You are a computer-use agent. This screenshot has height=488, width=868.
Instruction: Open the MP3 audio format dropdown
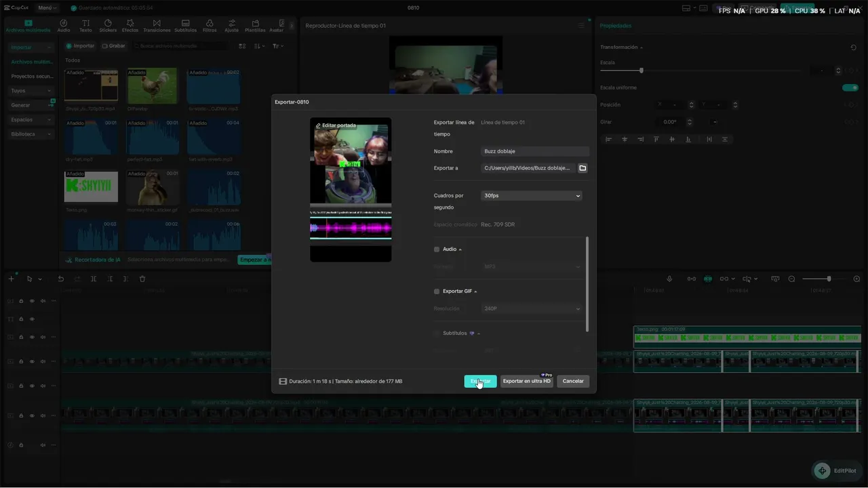(x=532, y=267)
